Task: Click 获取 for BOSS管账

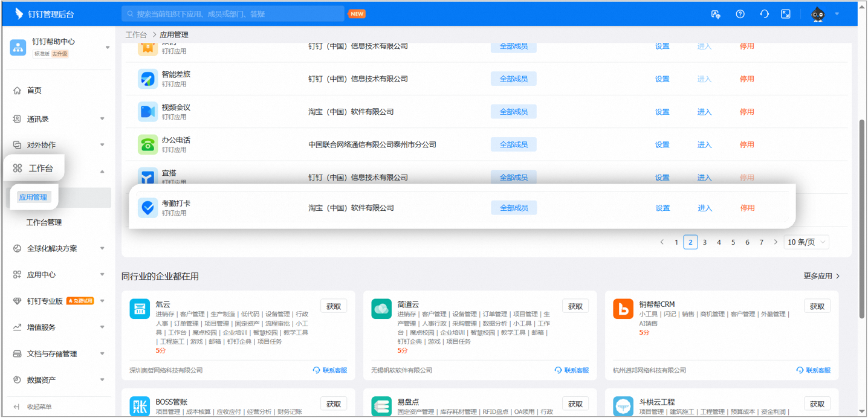Action: pos(334,404)
